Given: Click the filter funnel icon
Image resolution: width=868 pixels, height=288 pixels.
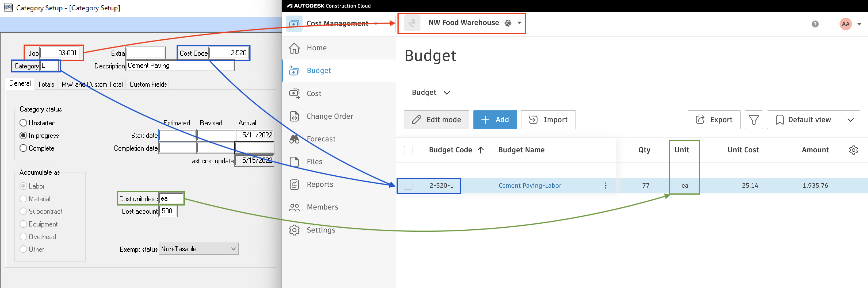Looking at the screenshot, I should 754,120.
